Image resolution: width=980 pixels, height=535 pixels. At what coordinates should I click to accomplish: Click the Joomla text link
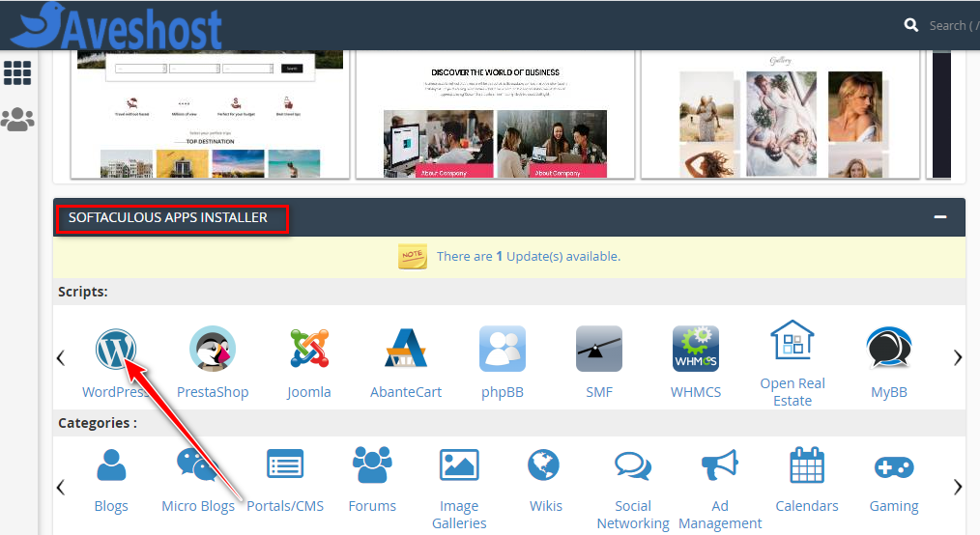[x=308, y=392]
